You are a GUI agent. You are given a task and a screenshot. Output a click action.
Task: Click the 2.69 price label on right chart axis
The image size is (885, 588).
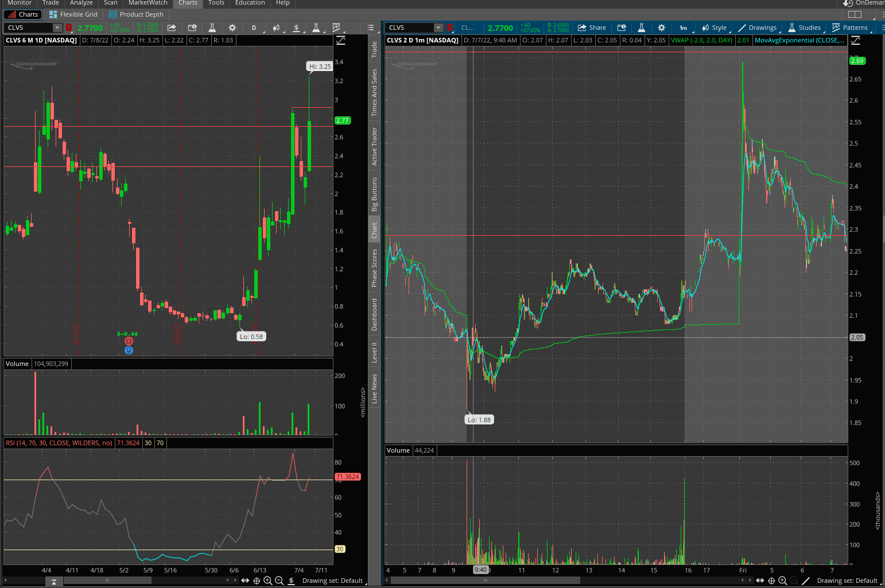(x=857, y=61)
